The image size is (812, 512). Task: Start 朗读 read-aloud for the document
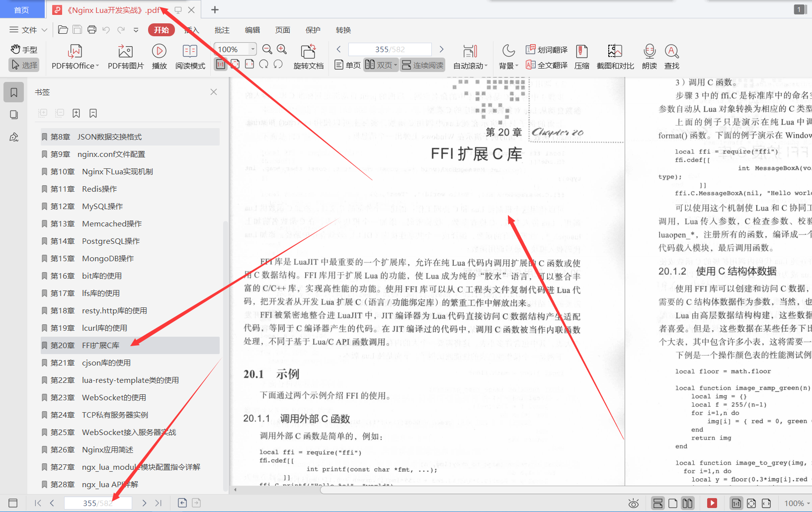coord(649,56)
